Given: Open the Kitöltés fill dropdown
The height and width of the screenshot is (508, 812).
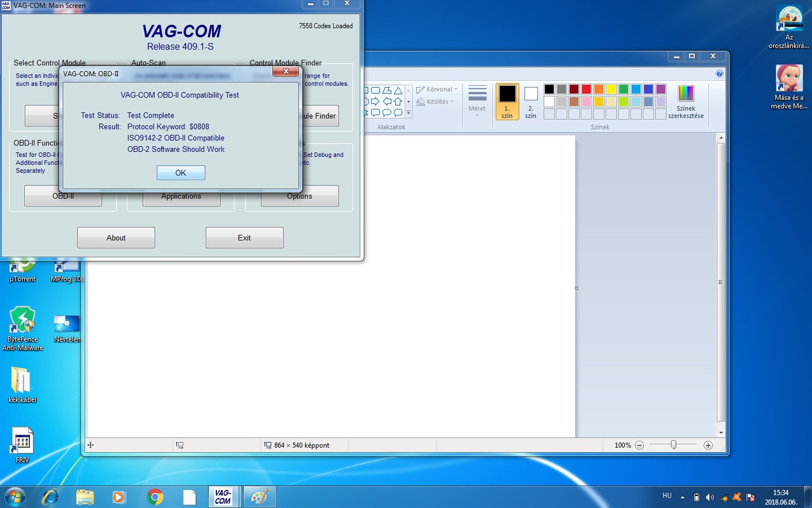Looking at the screenshot, I should tap(435, 102).
